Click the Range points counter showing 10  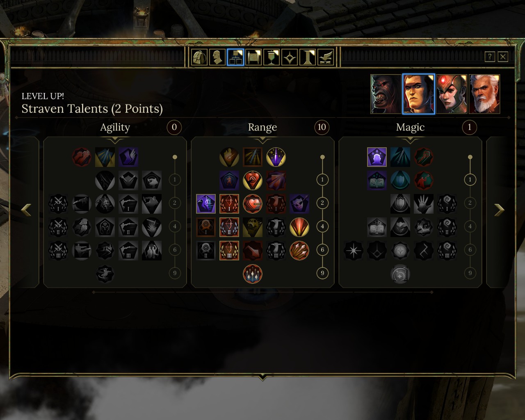[322, 127]
